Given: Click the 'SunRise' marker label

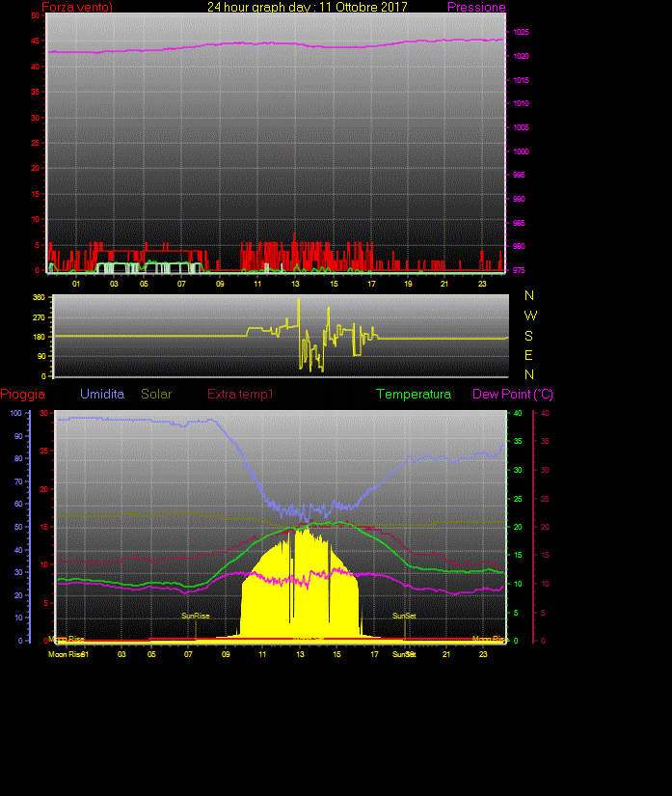Looking at the screenshot, I should pyautogui.click(x=196, y=616).
